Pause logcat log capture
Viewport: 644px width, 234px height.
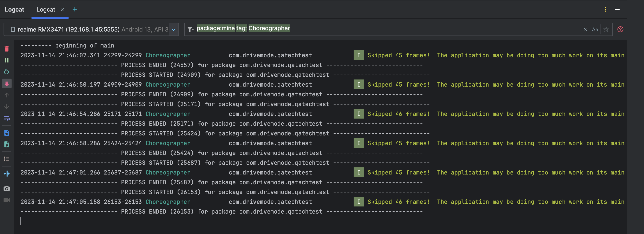pyautogui.click(x=6, y=60)
